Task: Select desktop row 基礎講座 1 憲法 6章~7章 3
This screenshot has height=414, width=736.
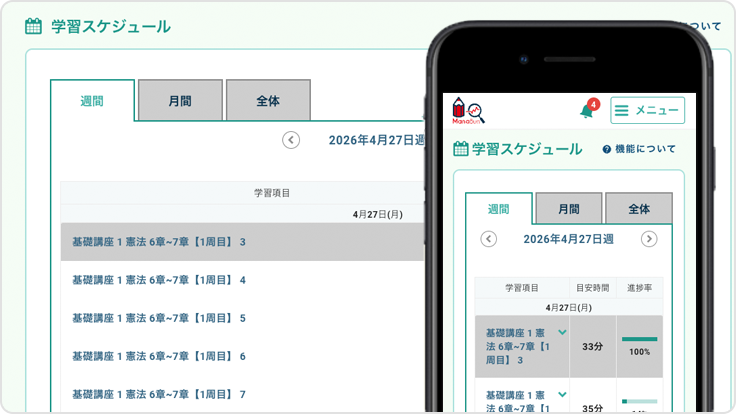Action: pyautogui.click(x=243, y=242)
